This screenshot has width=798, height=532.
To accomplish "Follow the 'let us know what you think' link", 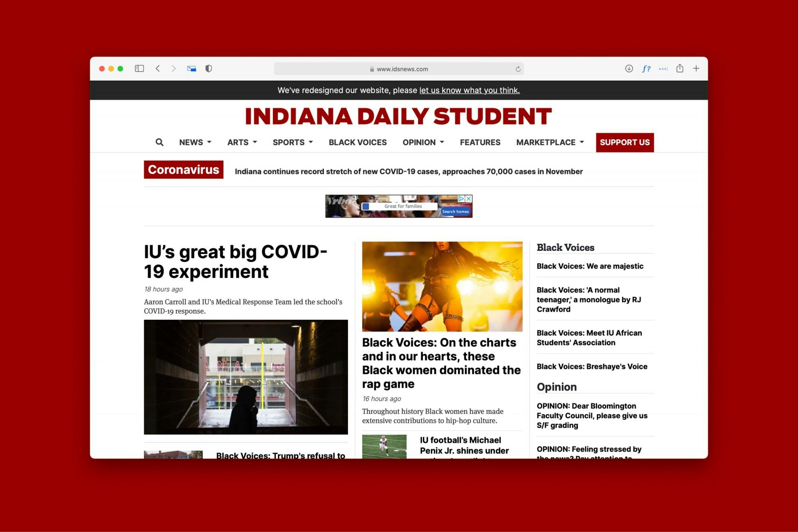I will click(469, 90).
